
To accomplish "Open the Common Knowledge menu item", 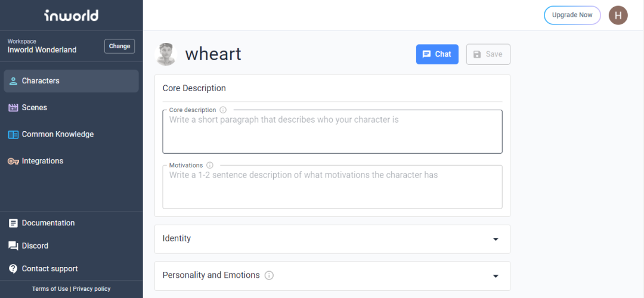I will tap(58, 135).
